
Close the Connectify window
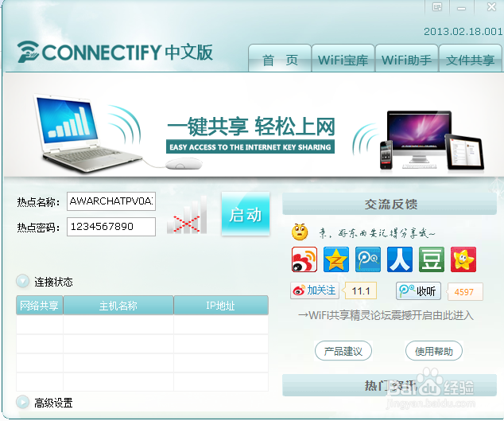click(491, 7)
